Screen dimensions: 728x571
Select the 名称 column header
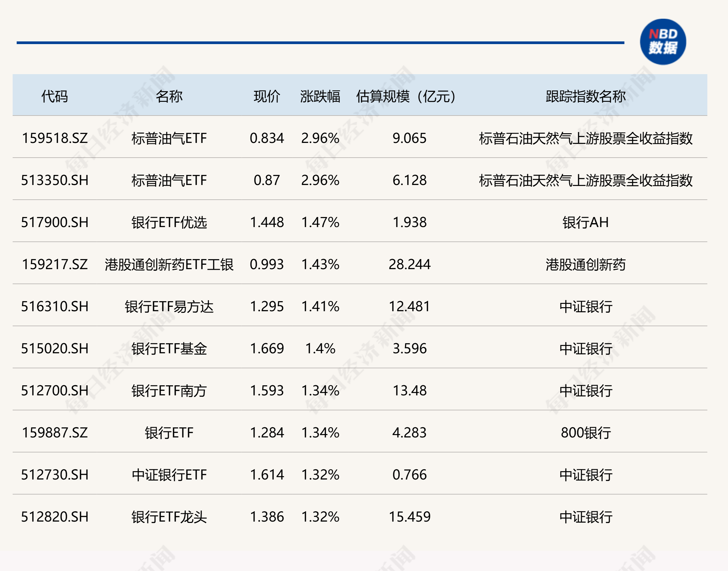169,96
